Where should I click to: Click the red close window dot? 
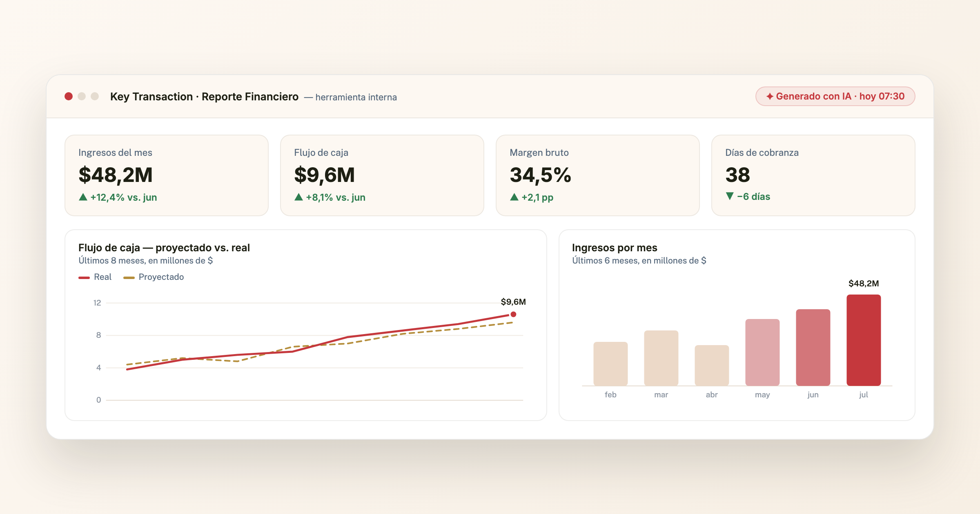(69, 96)
